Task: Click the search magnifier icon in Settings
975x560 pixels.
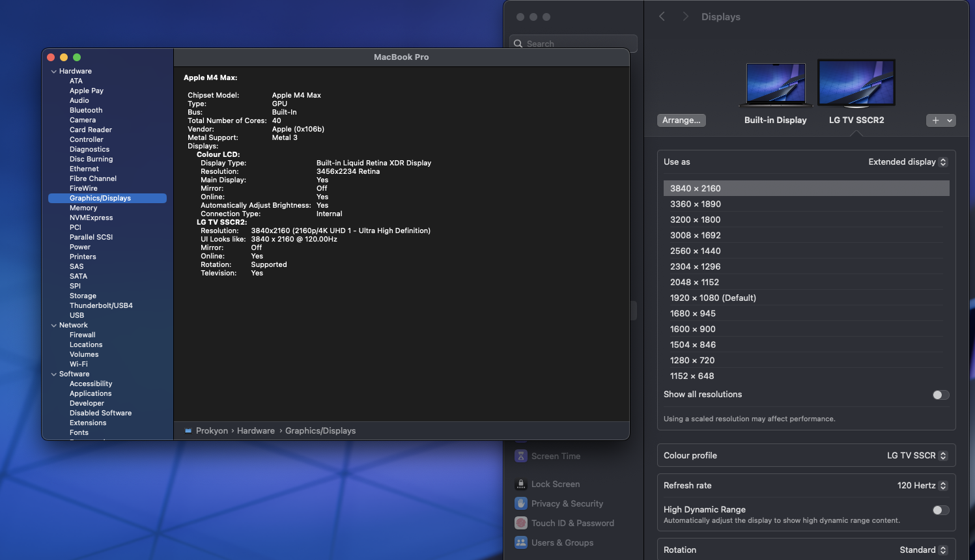Action: (518, 44)
